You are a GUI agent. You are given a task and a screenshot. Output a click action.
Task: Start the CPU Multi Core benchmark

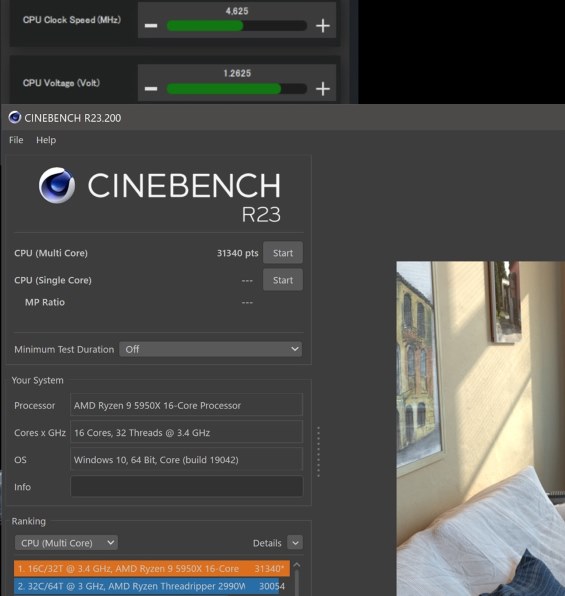pos(282,253)
